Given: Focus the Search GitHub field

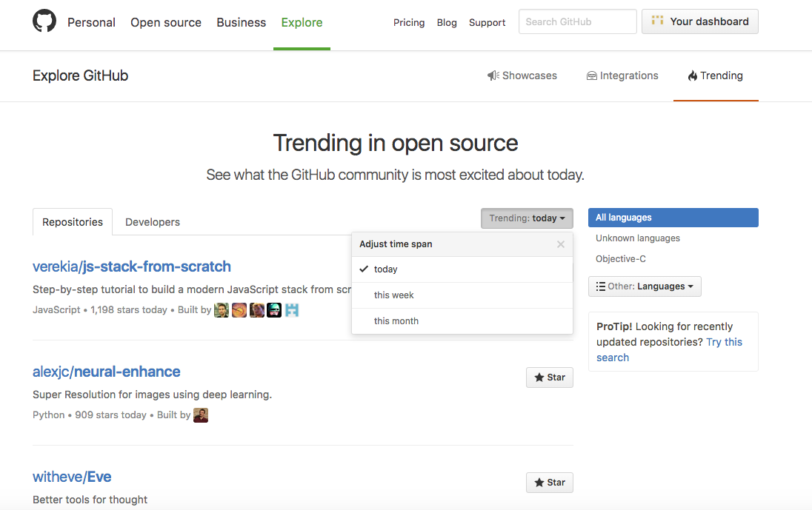Looking at the screenshot, I should (x=577, y=21).
